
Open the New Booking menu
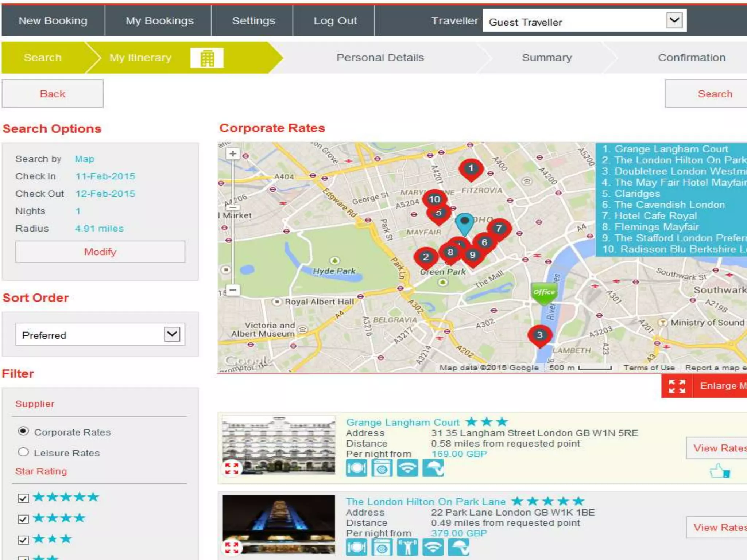(x=53, y=21)
